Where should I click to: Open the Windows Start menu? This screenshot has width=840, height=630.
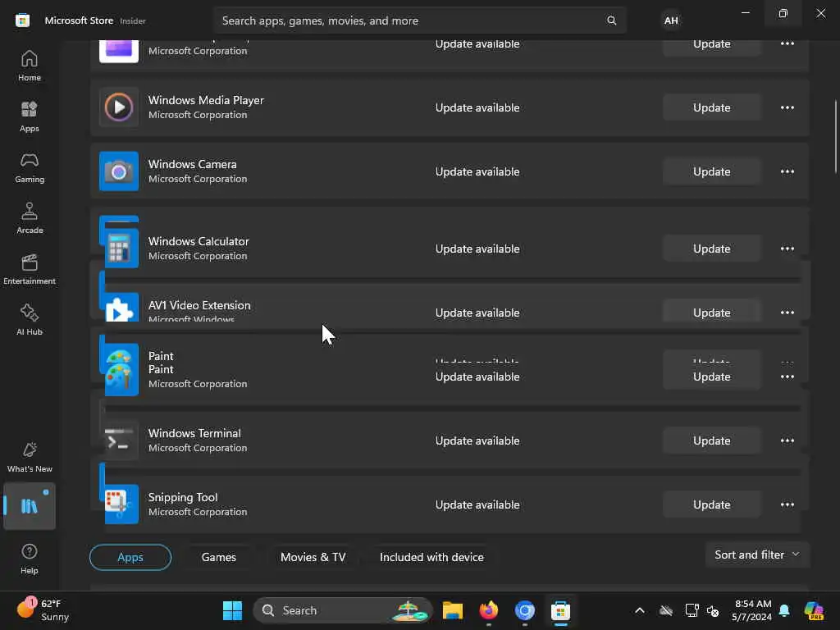tap(232, 610)
